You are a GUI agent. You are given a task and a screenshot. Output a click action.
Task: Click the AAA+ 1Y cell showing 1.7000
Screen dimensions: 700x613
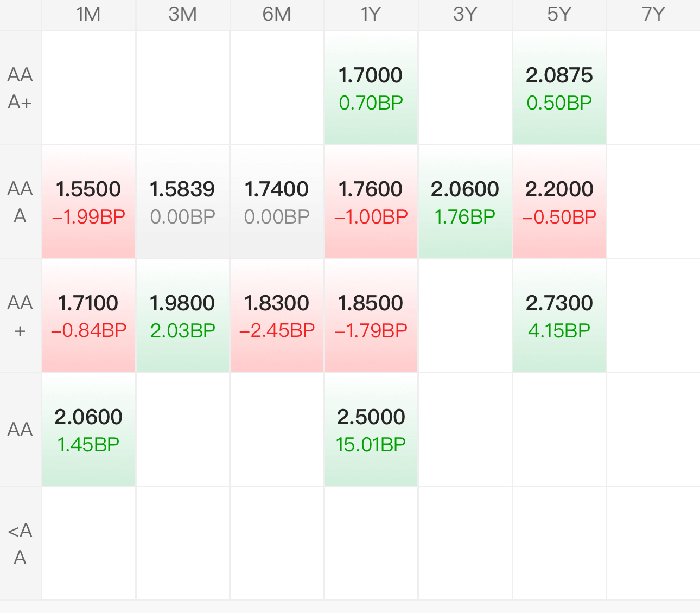click(371, 88)
